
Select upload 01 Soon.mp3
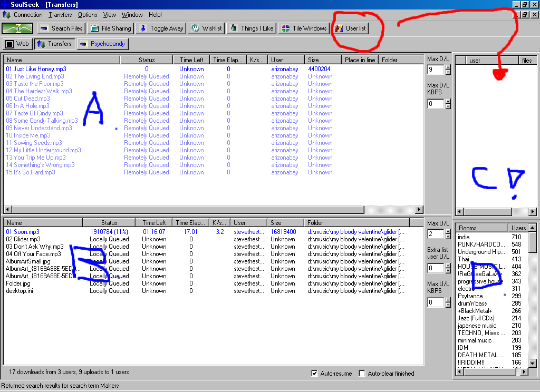tap(23, 232)
